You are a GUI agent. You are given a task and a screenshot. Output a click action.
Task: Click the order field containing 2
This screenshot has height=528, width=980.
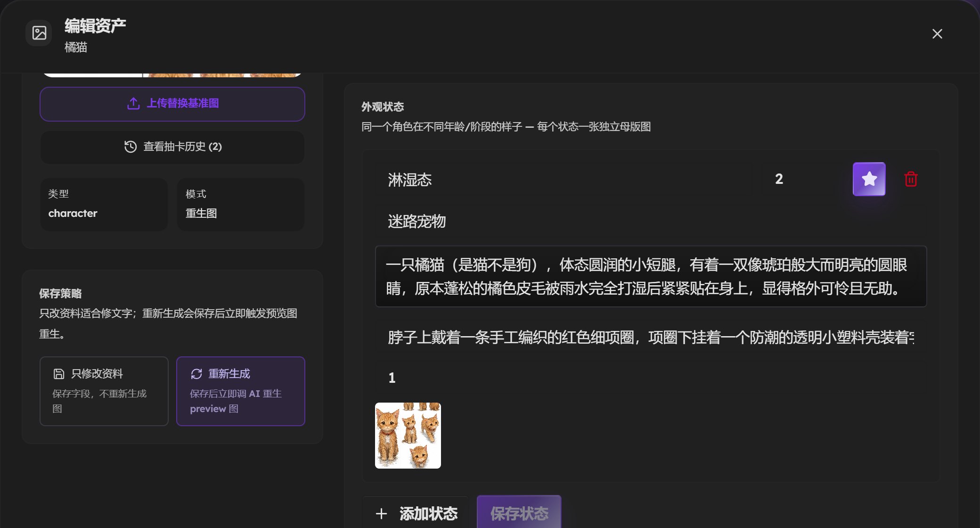click(803, 180)
